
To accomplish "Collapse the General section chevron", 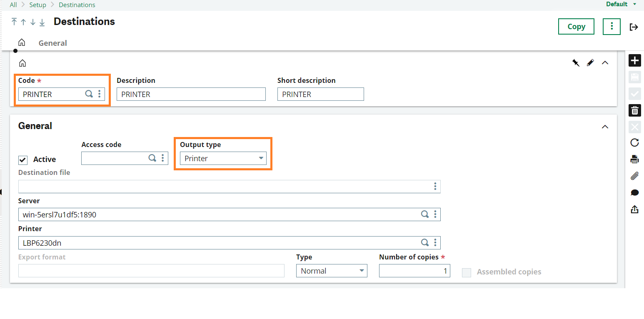I will 605,127.
